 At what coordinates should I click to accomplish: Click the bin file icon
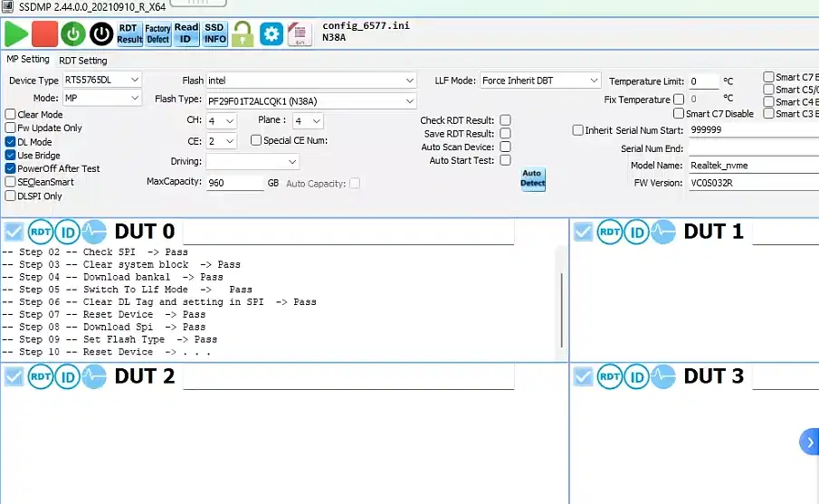pyautogui.click(x=300, y=34)
